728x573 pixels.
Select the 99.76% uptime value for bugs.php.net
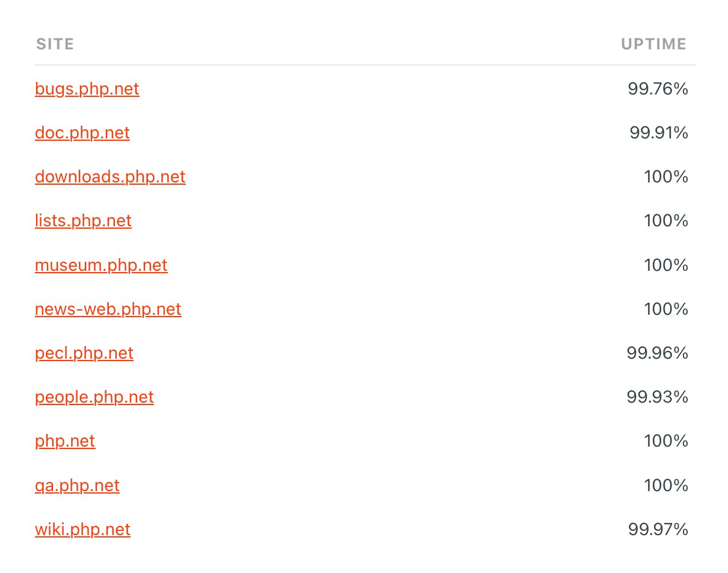tap(658, 89)
